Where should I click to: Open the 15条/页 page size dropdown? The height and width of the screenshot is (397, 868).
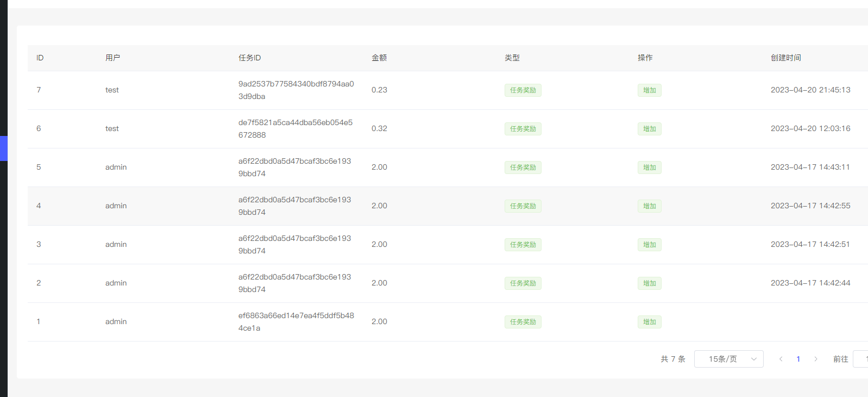728,359
